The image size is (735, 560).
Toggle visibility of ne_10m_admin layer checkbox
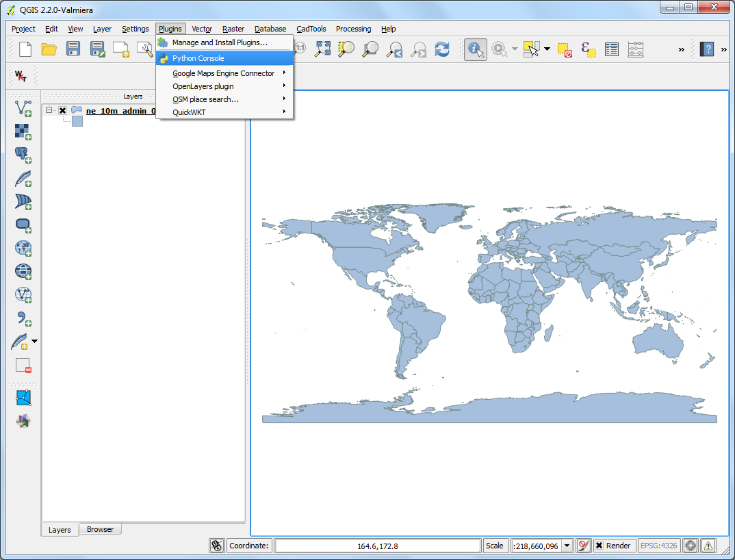coord(62,111)
